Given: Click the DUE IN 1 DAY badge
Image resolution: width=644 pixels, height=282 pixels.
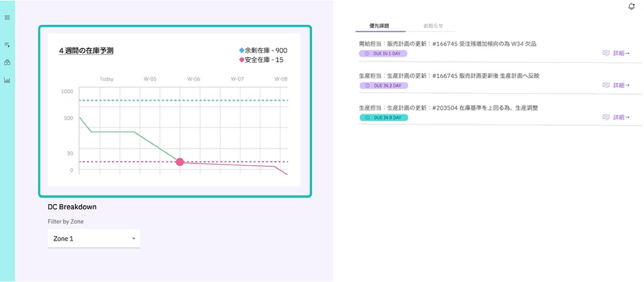Looking at the screenshot, I should point(383,54).
